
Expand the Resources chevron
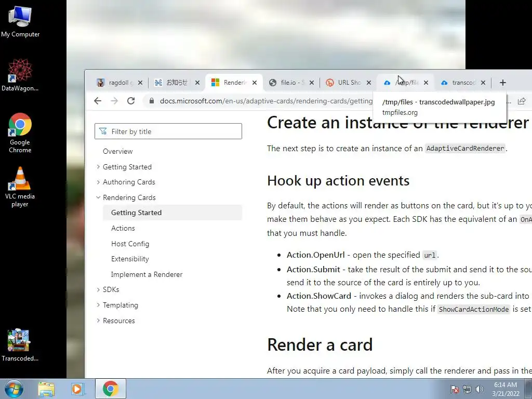pos(98,320)
